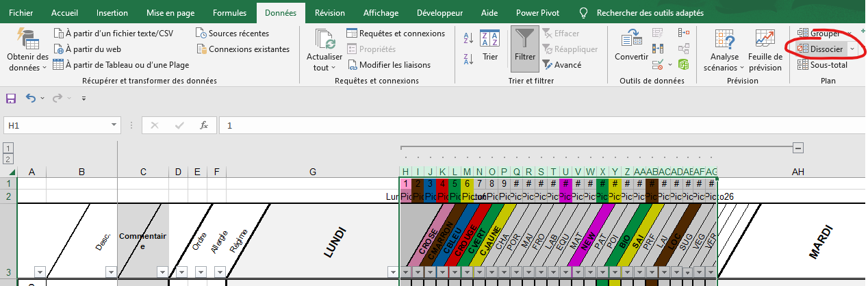Click the Actualiser tout icon
Viewport: 868px width, 286px height.
pos(324,38)
